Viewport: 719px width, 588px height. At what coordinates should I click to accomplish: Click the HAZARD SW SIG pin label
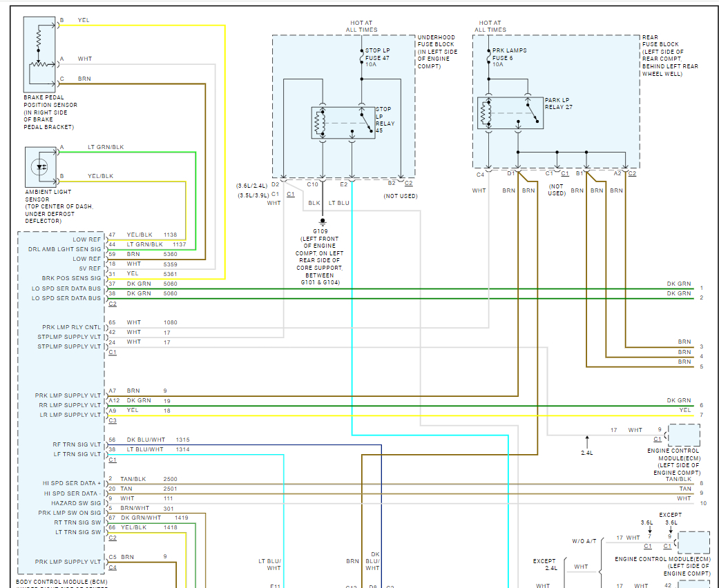73,504
